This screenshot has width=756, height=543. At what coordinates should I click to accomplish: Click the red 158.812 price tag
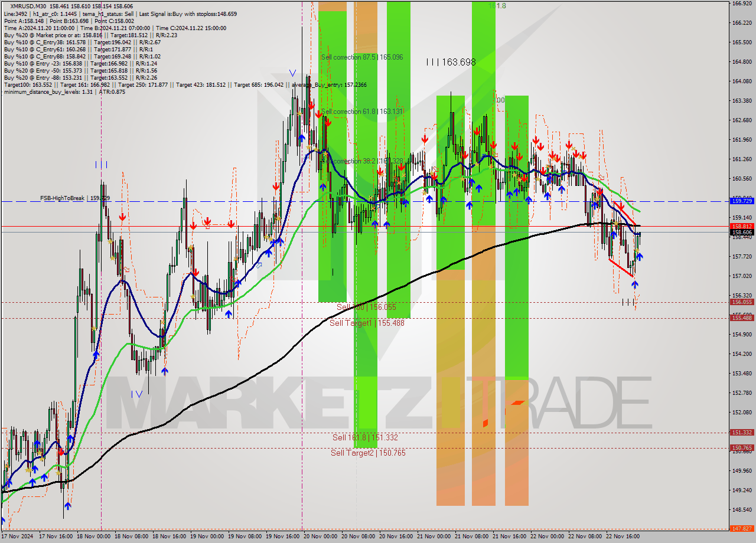pos(742,226)
